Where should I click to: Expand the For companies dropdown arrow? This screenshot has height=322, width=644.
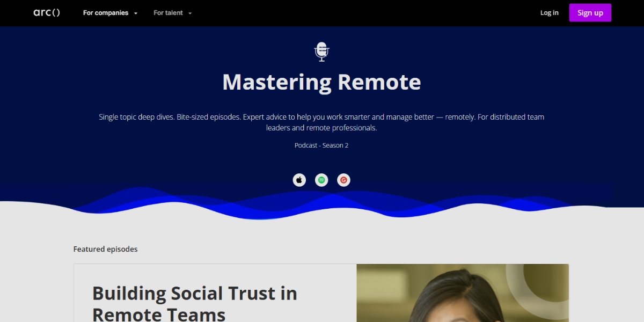(136, 13)
